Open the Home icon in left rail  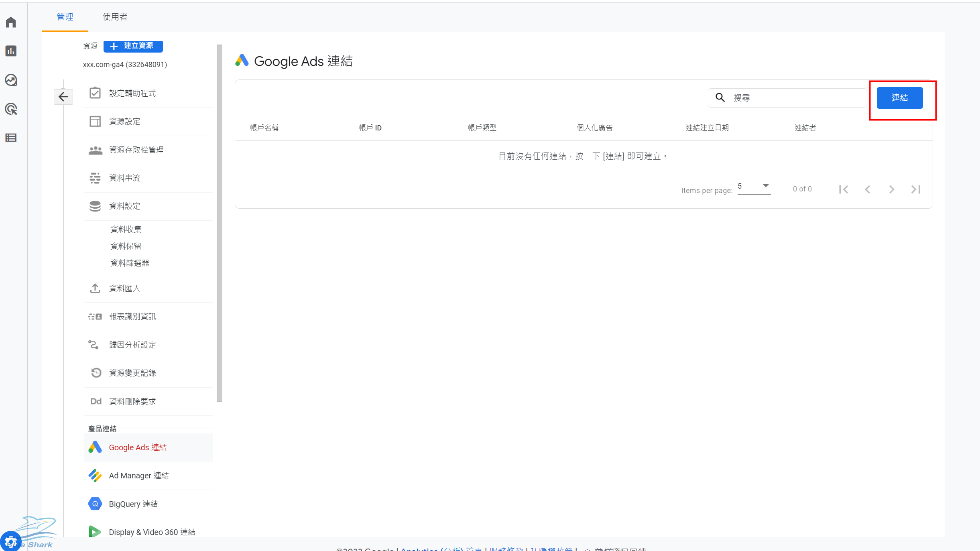[x=11, y=22]
